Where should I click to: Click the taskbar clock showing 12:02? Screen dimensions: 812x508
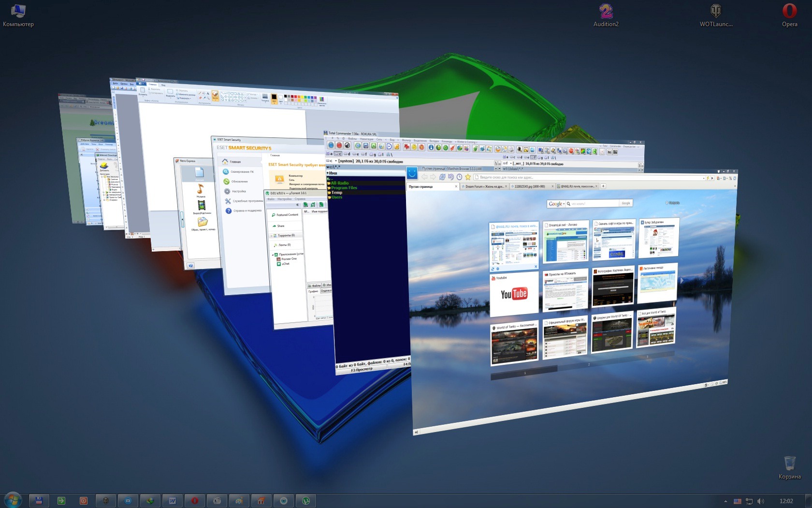786,501
